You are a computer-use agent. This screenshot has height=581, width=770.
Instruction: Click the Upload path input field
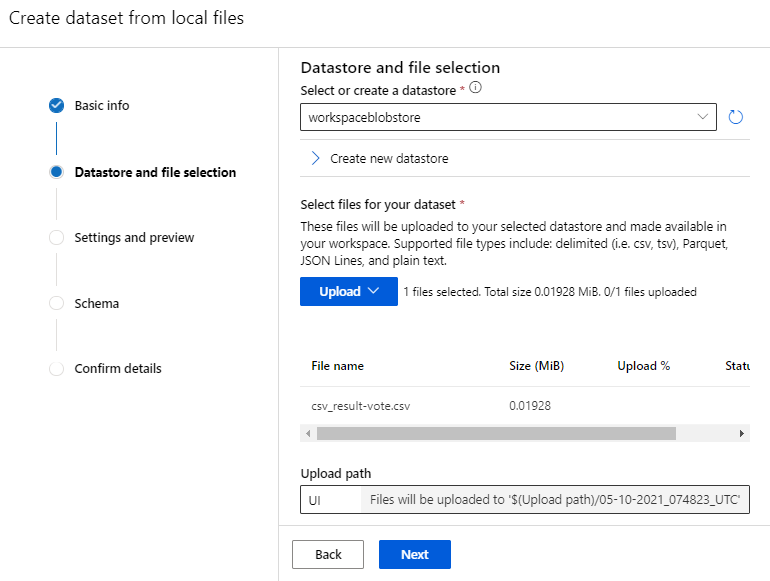pyautogui.click(x=329, y=500)
